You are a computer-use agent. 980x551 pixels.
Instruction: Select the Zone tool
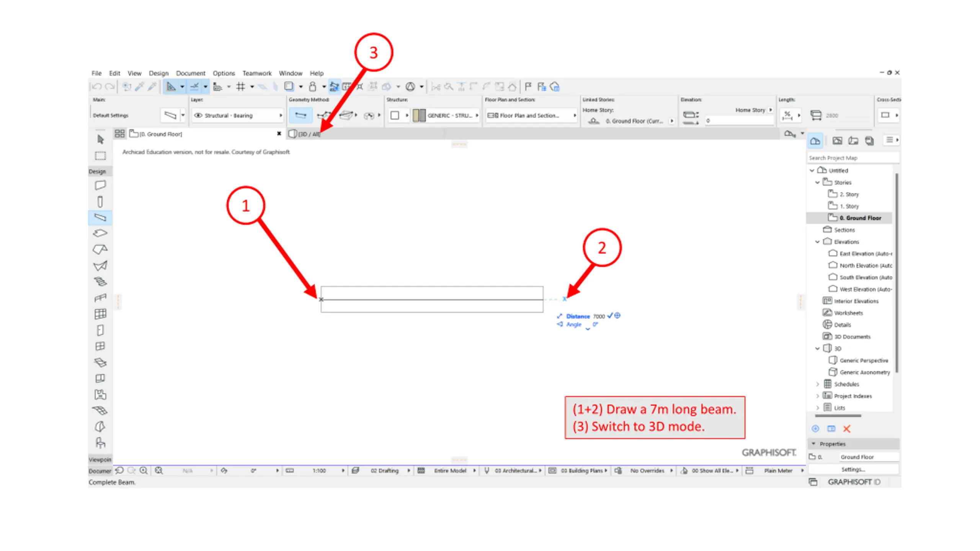pos(100,395)
